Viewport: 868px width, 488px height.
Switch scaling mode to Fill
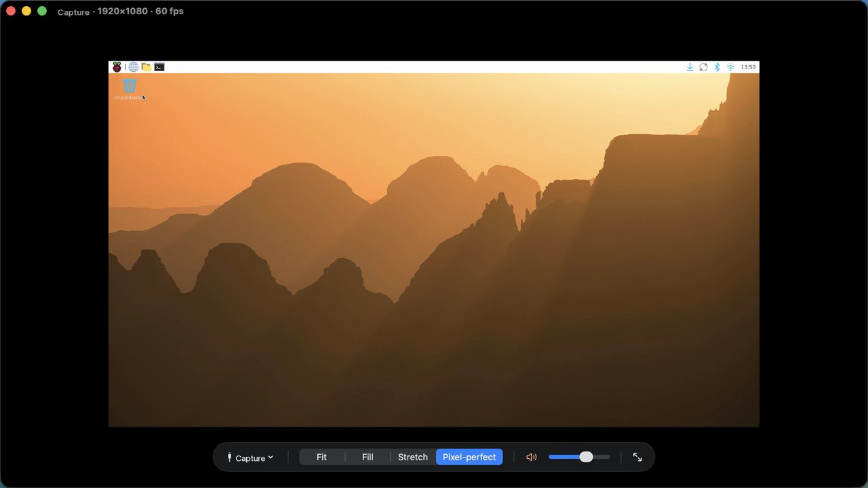click(368, 457)
